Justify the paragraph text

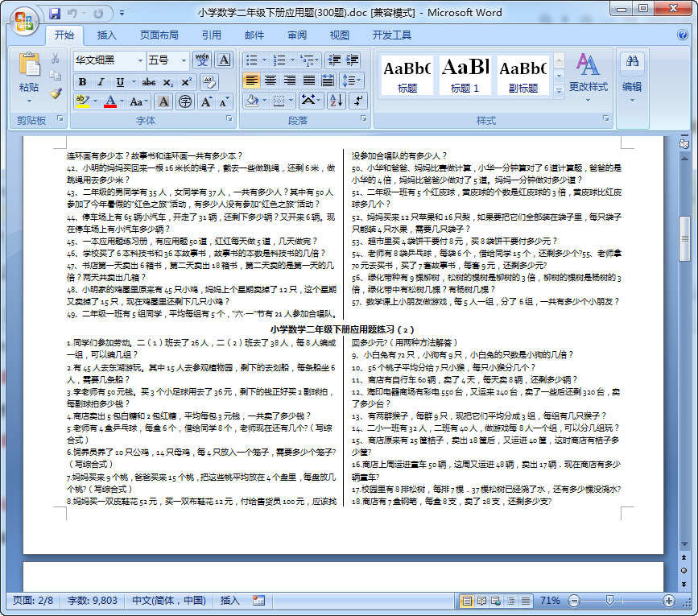[x=308, y=81]
